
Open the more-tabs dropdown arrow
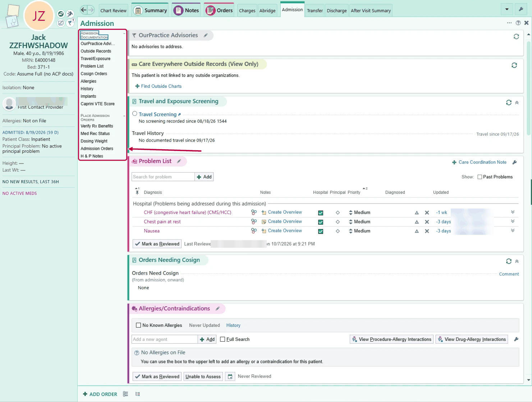tap(507, 9)
